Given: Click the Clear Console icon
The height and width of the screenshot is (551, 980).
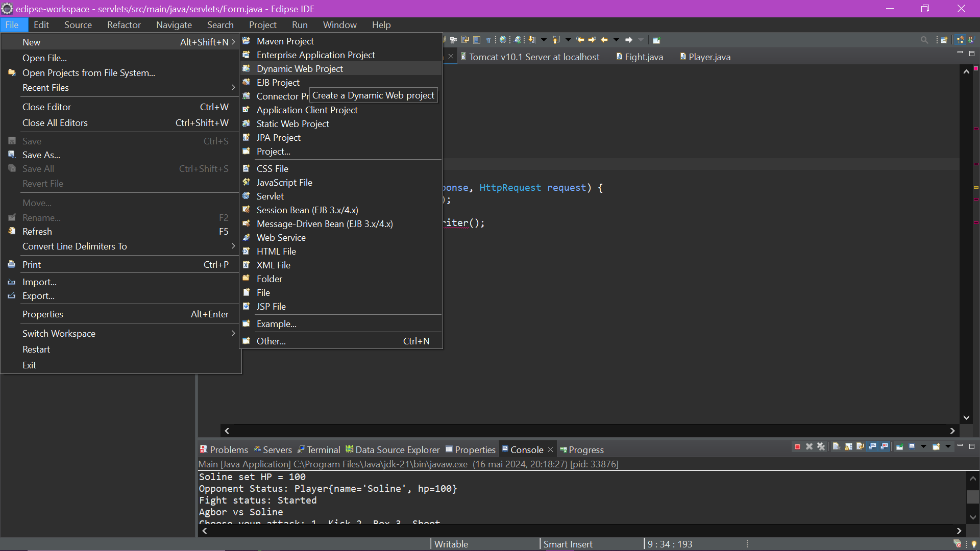Looking at the screenshot, I should 837,446.
